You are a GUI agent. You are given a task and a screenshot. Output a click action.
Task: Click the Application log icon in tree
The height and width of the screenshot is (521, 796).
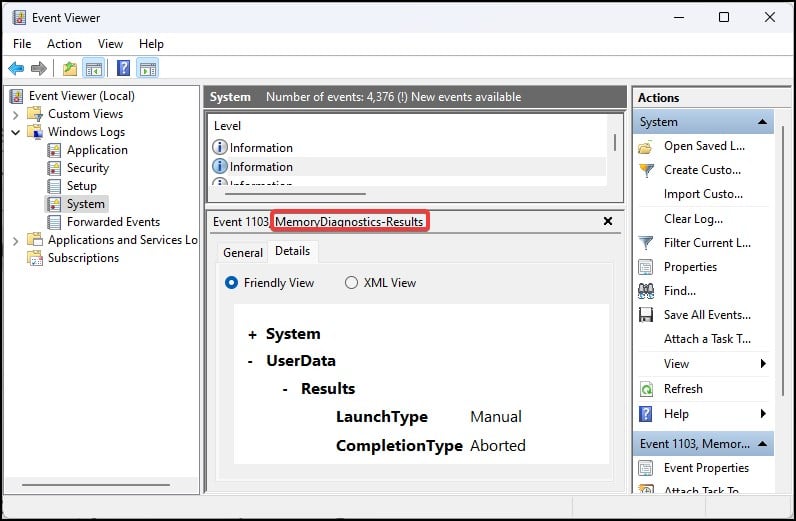tap(54, 150)
